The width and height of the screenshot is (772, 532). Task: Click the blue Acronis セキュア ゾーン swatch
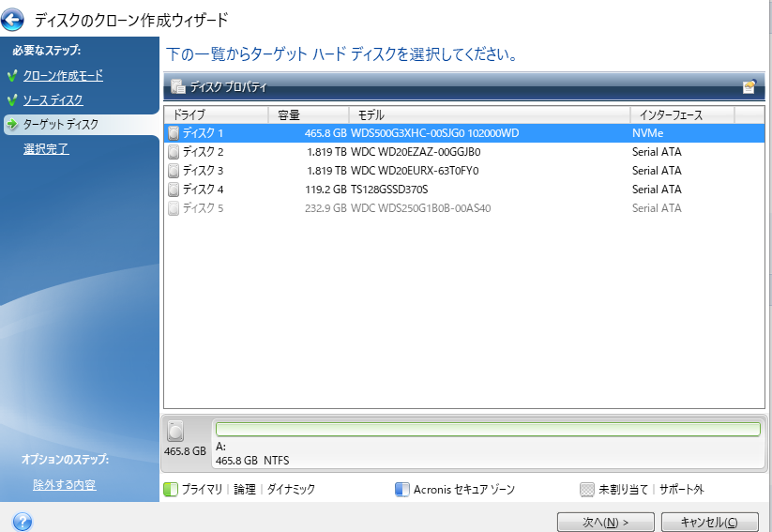click(402, 490)
